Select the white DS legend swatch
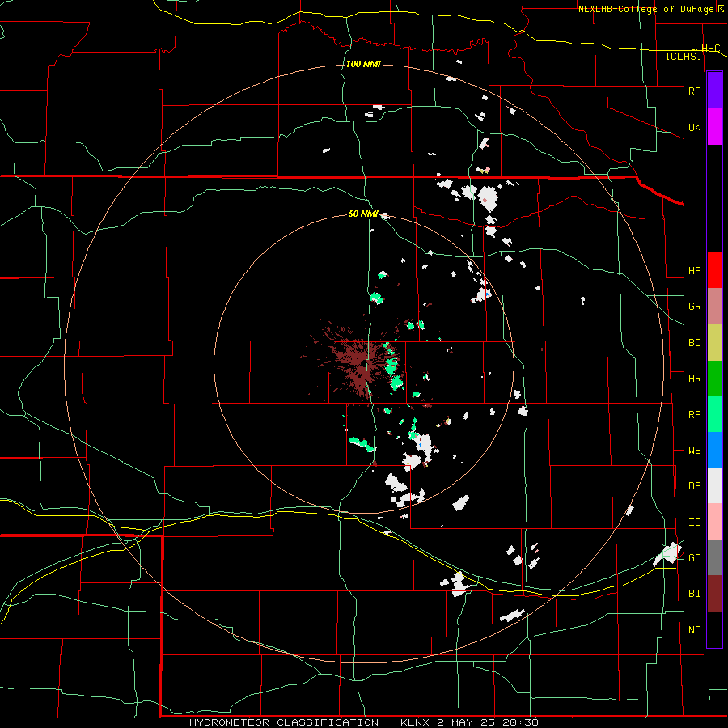This screenshot has height=728, width=728. [x=714, y=485]
